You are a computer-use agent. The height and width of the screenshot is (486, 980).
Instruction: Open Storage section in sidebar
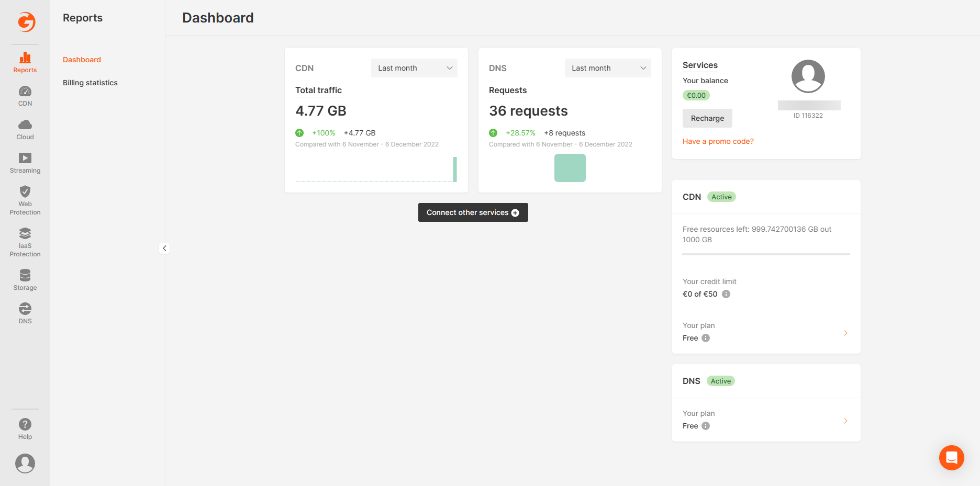25,280
